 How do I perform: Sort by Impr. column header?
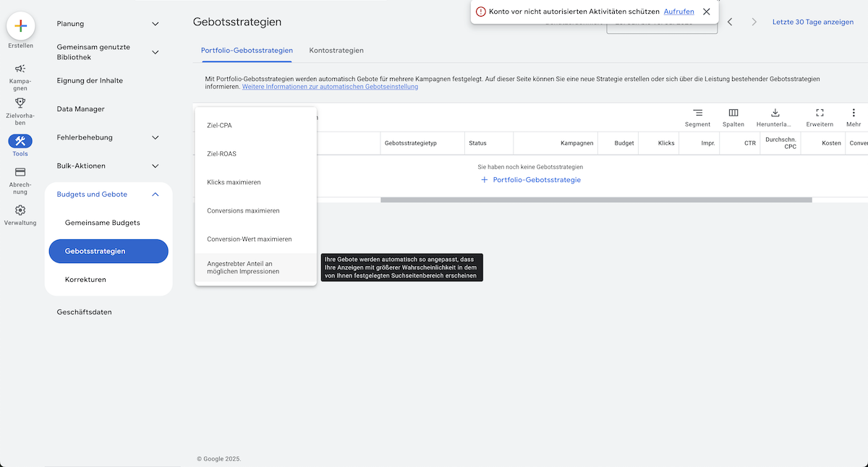[708, 143]
